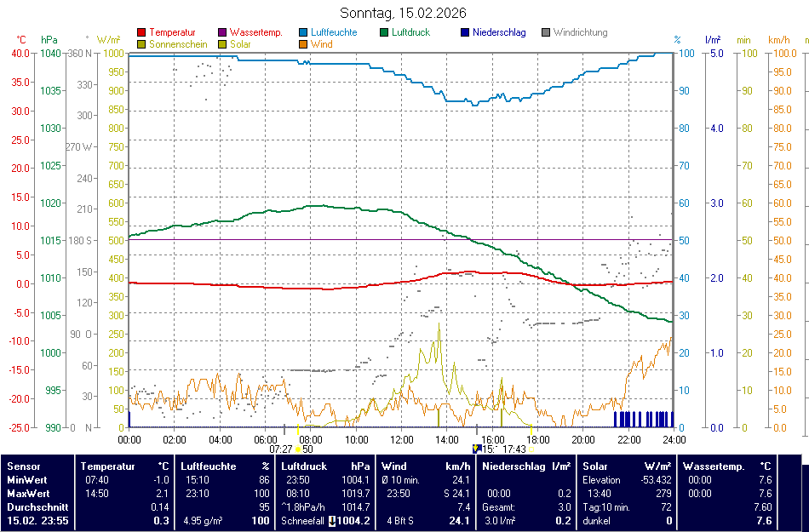
Task: Click the orange Wind legend square
Action: (303, 43)
